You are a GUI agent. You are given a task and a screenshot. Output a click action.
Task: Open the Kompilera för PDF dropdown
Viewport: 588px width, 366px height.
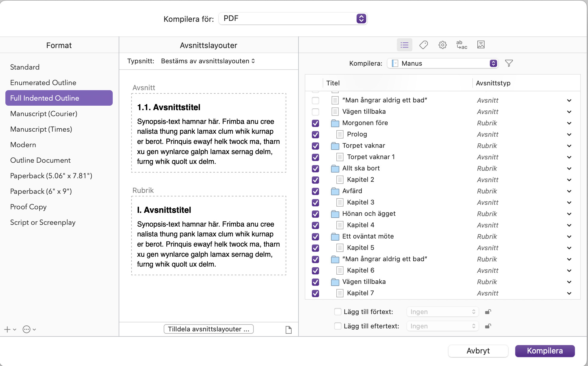293,19
